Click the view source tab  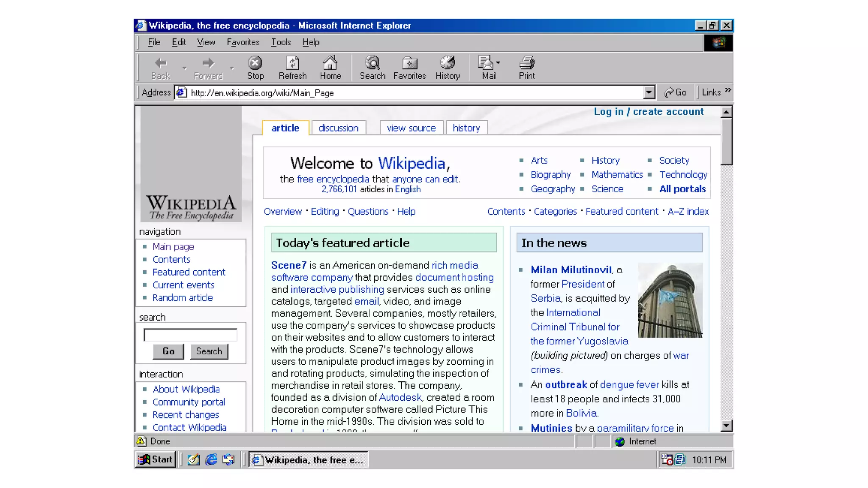(411, 128)
